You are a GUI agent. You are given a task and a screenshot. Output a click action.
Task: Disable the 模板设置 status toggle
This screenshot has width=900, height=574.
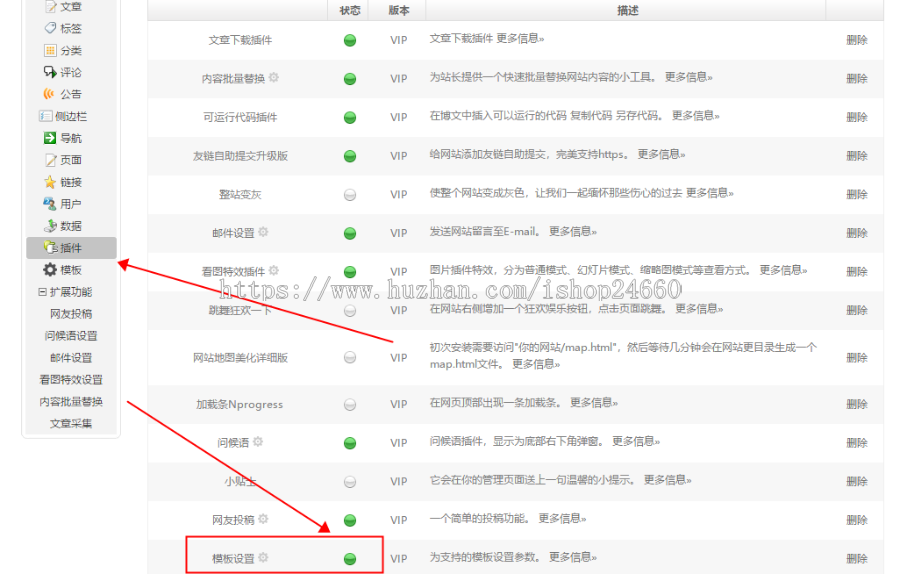tap(350, 559)
